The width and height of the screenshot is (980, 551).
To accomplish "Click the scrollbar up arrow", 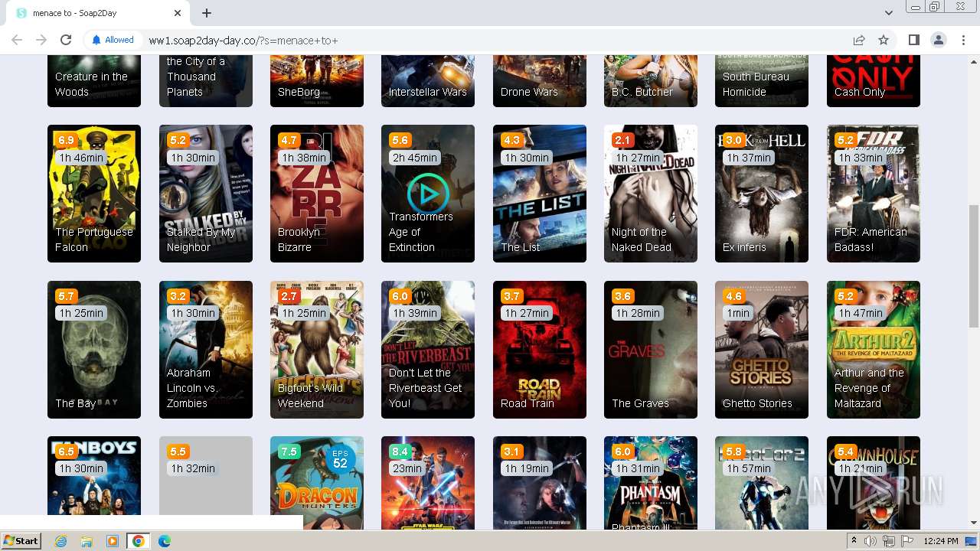I will coord(973,60).
